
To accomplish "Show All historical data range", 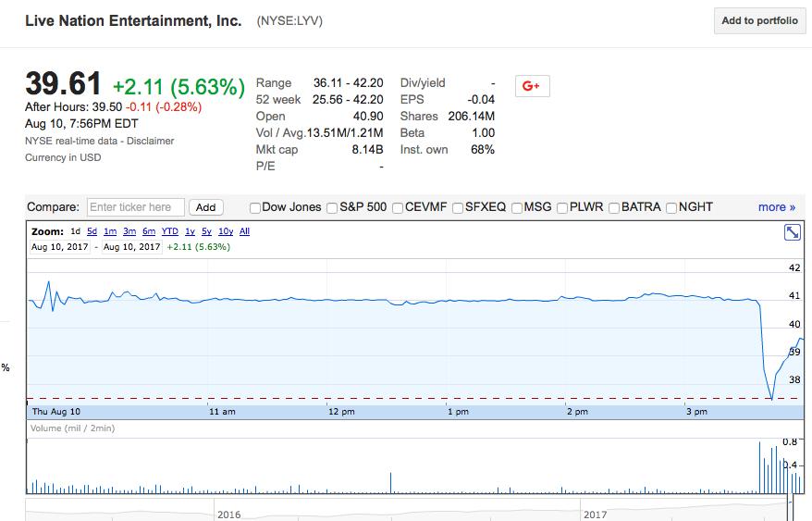I will 245,231.
